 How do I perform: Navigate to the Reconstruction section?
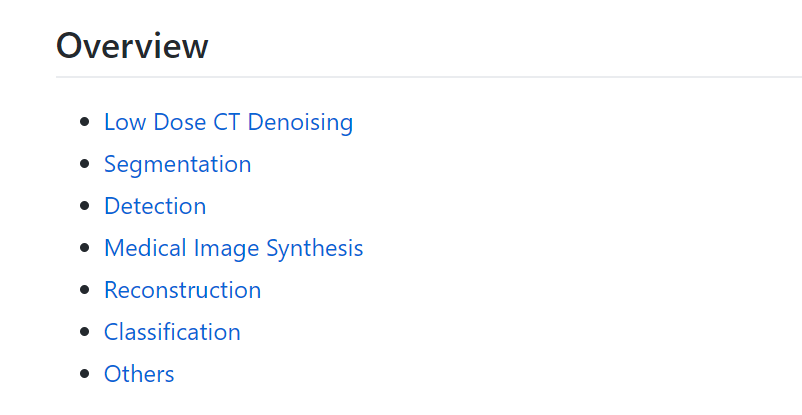click(x=182, y=290)
